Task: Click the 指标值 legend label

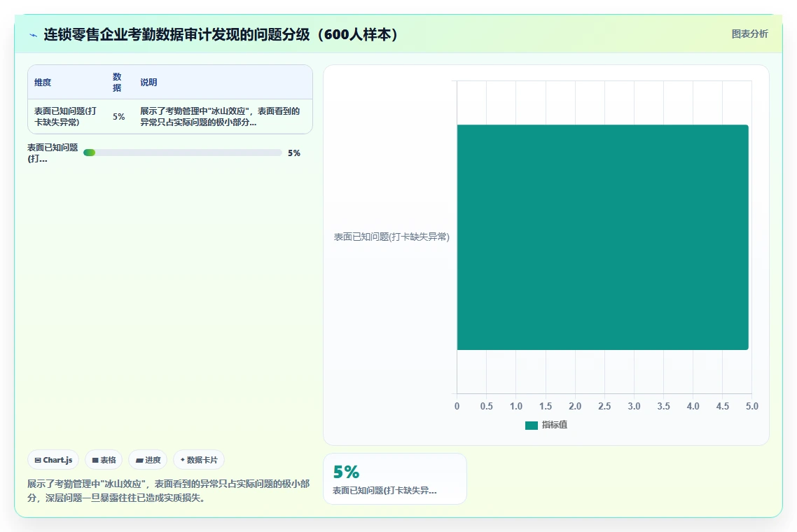Action: click(x=555, y=425)
